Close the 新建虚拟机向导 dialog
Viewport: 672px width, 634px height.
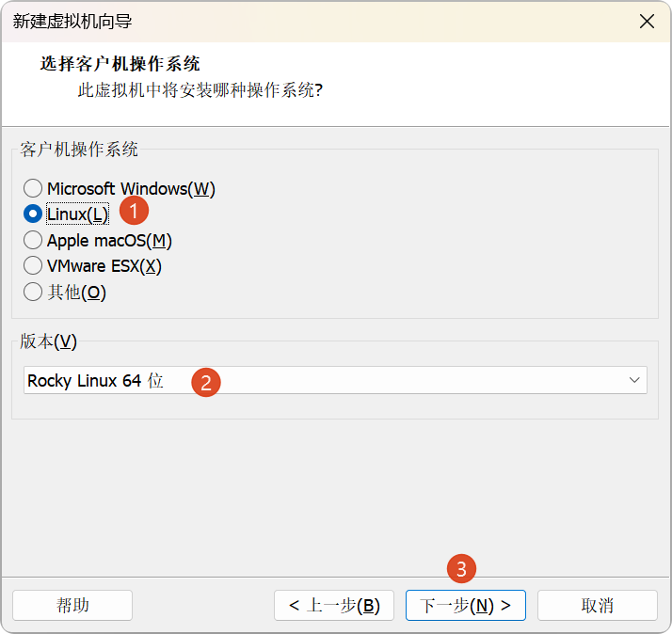tap(647, 21)
